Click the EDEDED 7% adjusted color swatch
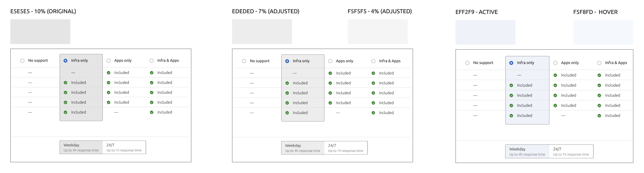The image size is (644, 173). click(262, 32)
